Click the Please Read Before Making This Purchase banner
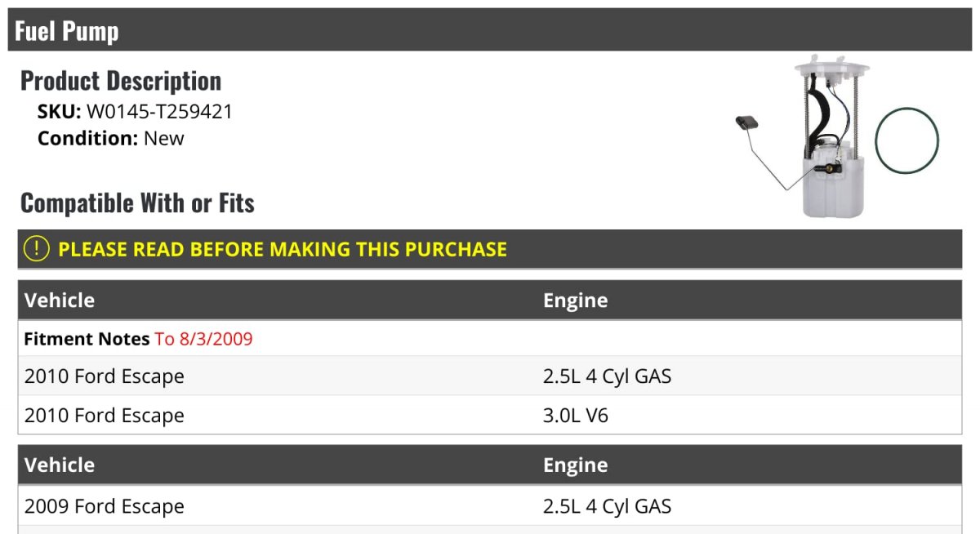 [x=490, y=249]
